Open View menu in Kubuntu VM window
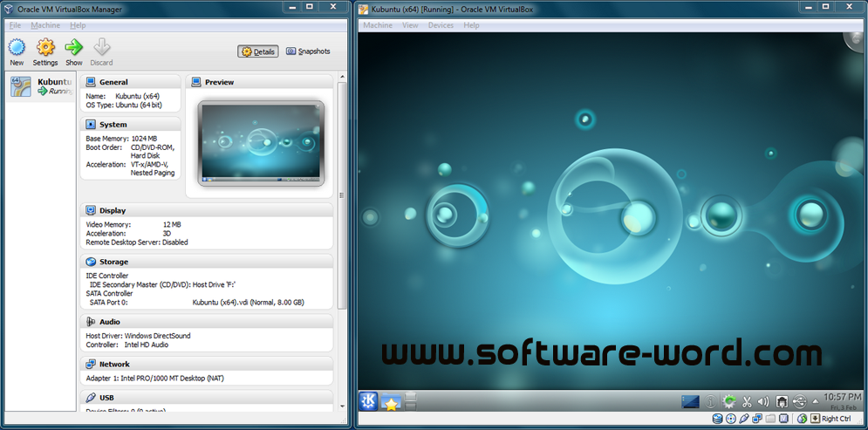The image size is (868, 430). 410,25
